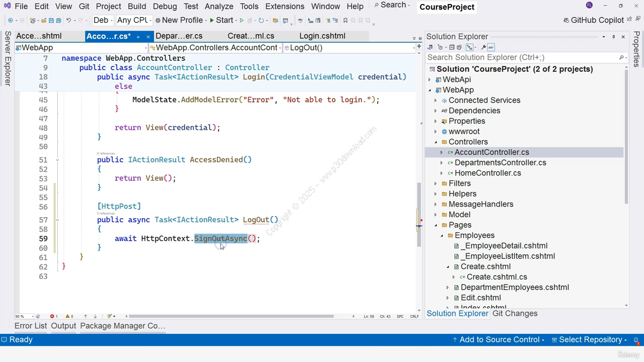
Task: Pin the Solution Explorer panel (auto hide)
Action: click(x=613, y=37)
